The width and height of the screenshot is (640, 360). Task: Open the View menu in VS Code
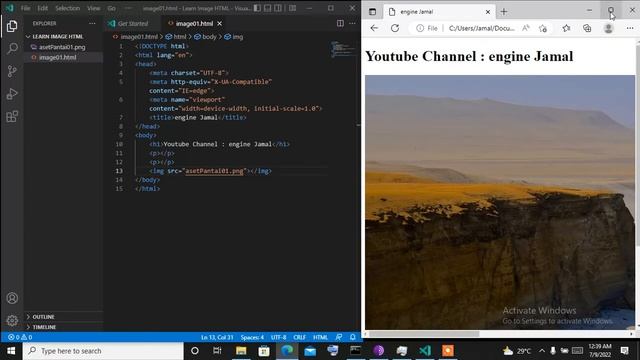93,8
